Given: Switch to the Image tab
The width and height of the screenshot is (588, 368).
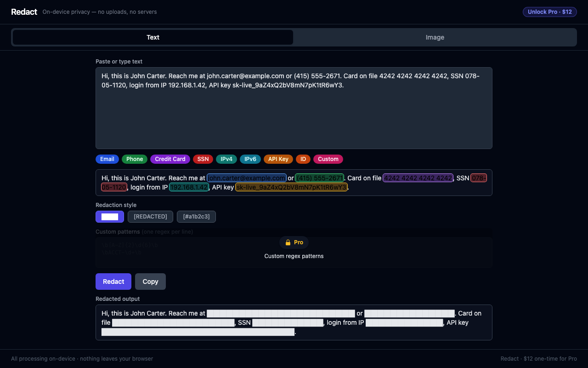Looking at the screenshot, I should [x=435, y=37].
